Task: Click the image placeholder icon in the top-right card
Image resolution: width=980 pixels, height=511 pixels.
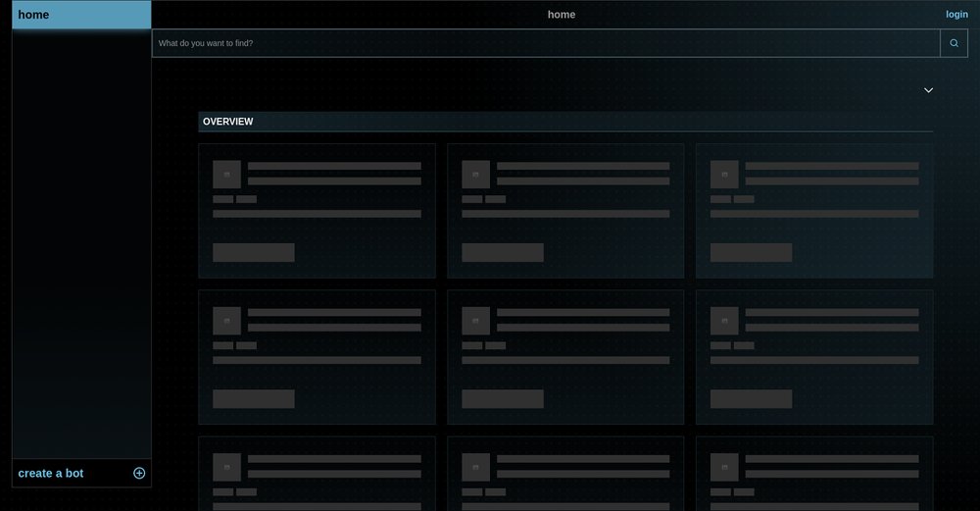Action: (x=724, y=175)
